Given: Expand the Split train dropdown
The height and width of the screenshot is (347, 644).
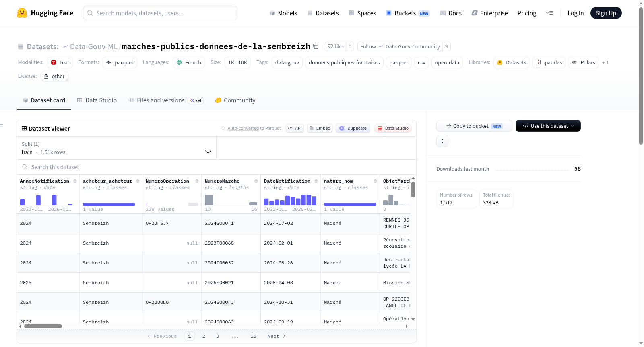Looking at the screenshot, I should click(x=116, y=148).
